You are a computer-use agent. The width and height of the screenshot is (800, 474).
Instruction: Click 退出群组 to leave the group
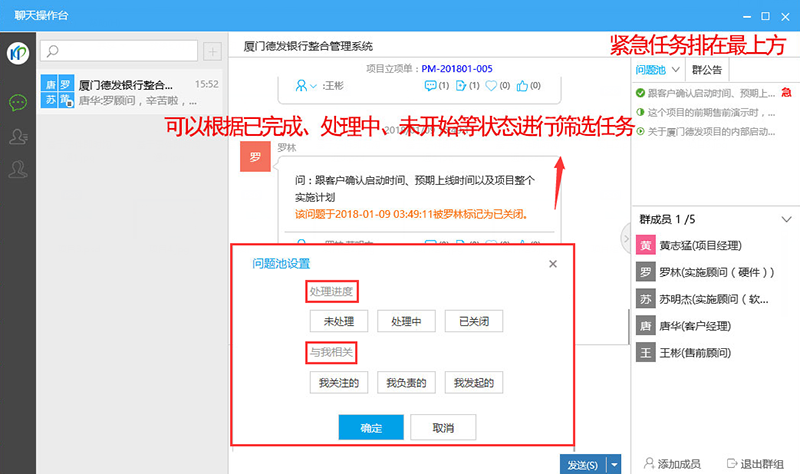click(x=755, y=464)
